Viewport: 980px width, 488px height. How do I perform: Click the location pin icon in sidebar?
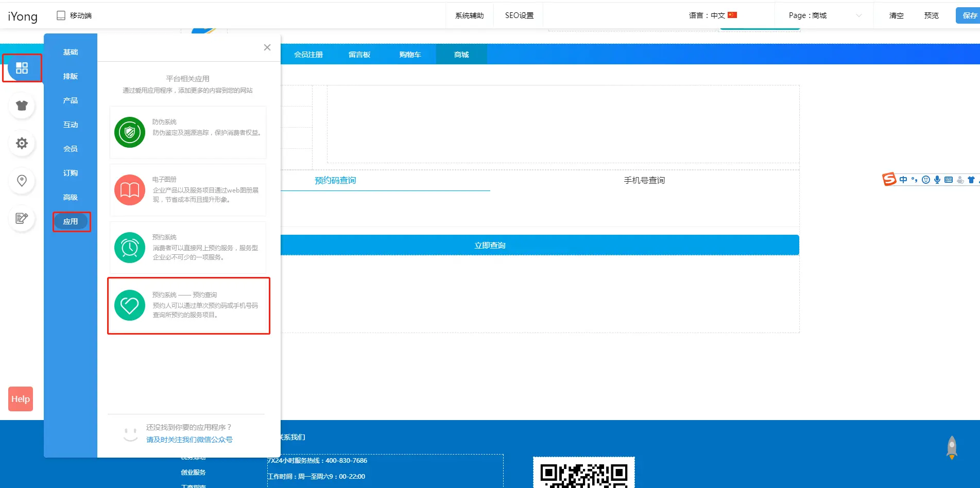22,181
